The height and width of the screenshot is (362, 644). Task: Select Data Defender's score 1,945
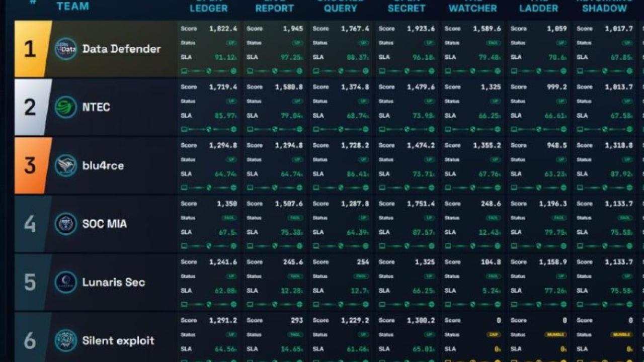[293, 29]
